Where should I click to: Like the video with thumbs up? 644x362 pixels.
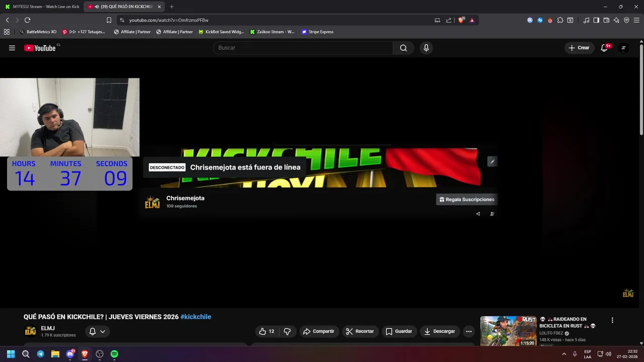[267, 331]
